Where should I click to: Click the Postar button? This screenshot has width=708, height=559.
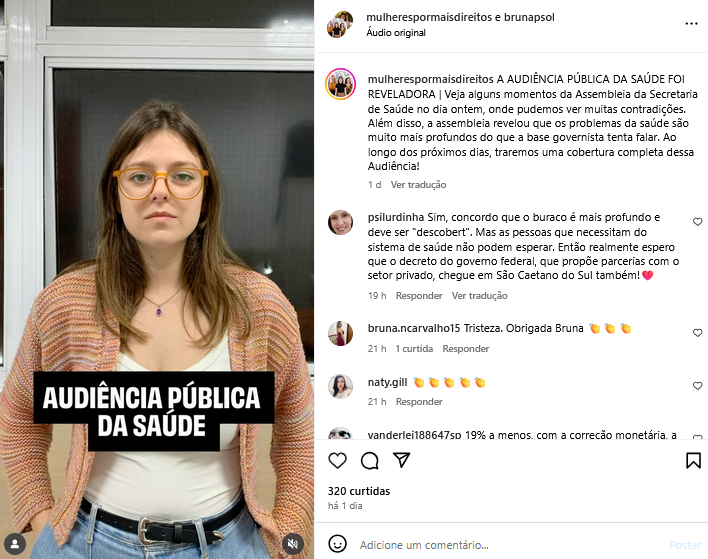tap(685, 545)
